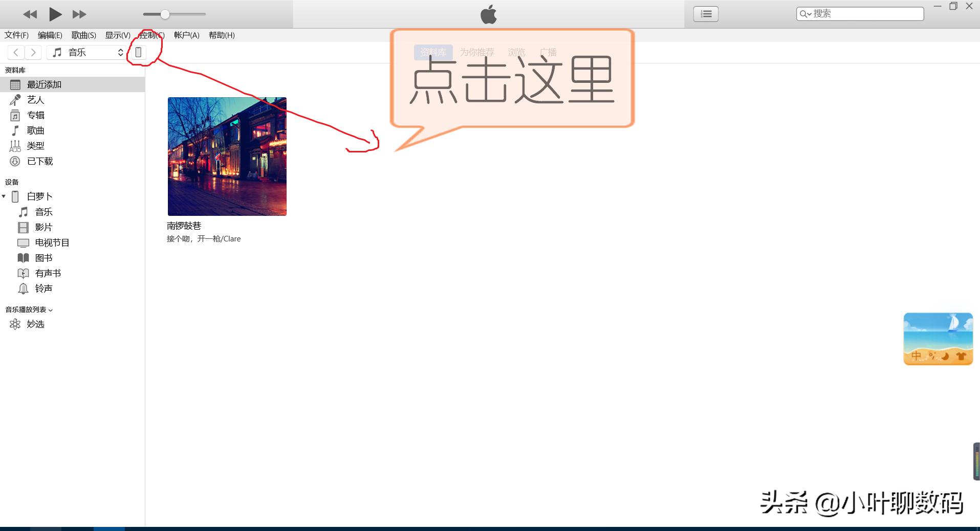Image resolution: width=980 pixels, height=531 pixels.
Task: Open the 南锣鼓巷 album cover
Action: click(x=227, y=157)
